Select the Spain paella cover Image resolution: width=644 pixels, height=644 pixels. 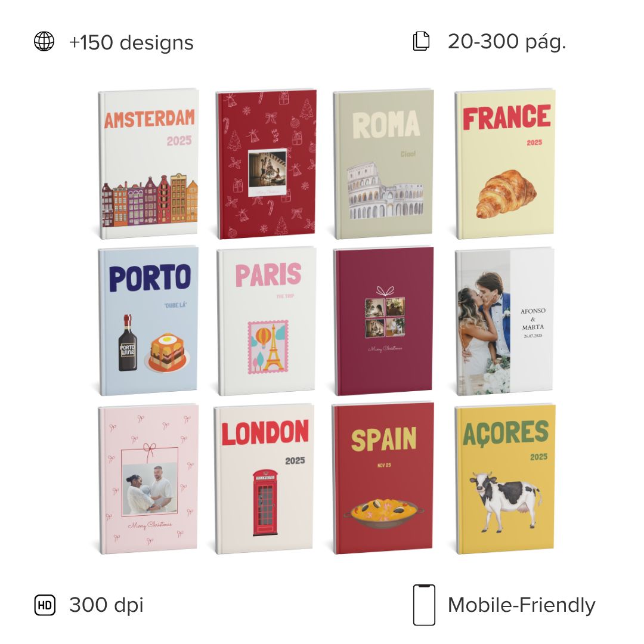383,478
